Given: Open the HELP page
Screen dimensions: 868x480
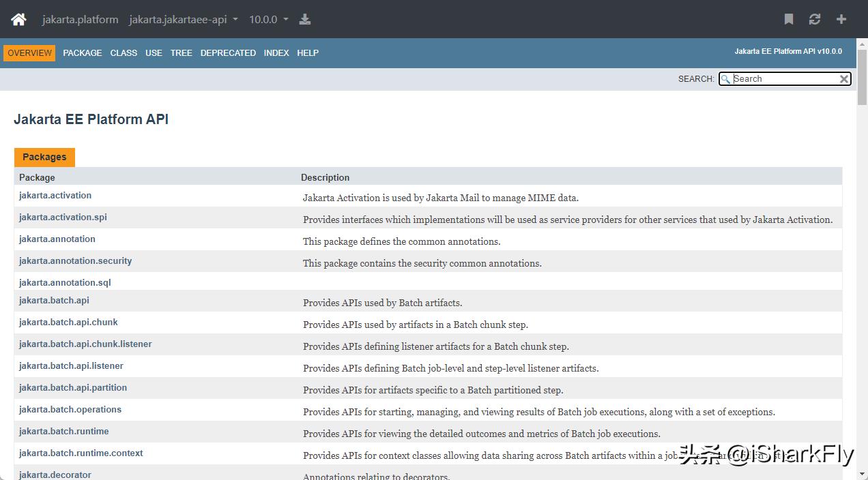Looking at the screenshot, I should point(308,52).
